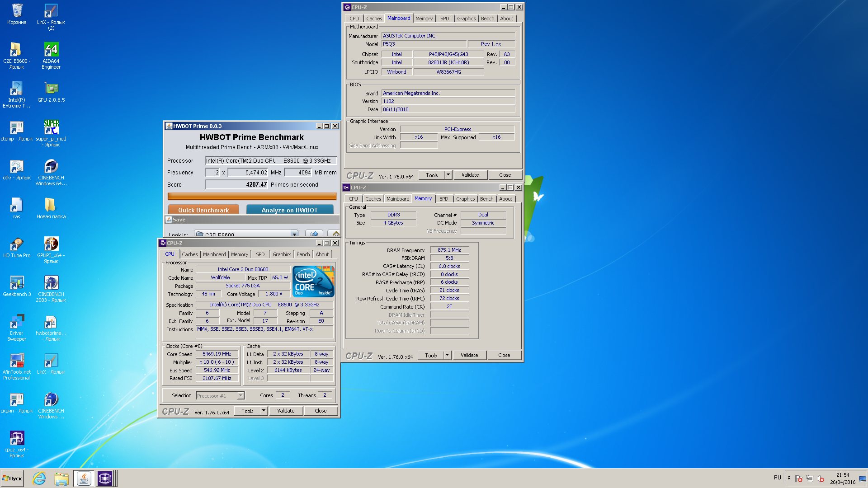This screenshot has height=488, width=868.
Task: Open the ras desktop file
Action: click(17, 208)
